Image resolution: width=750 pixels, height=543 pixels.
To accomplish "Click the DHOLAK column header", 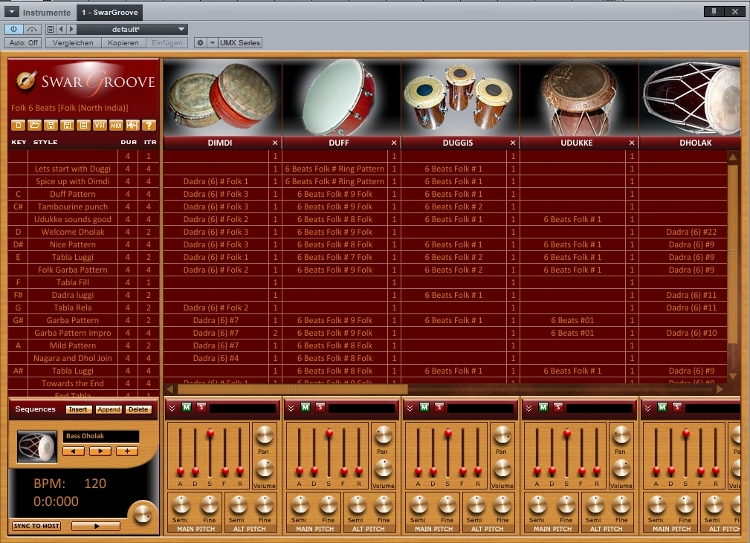I will tap(695, 143).
